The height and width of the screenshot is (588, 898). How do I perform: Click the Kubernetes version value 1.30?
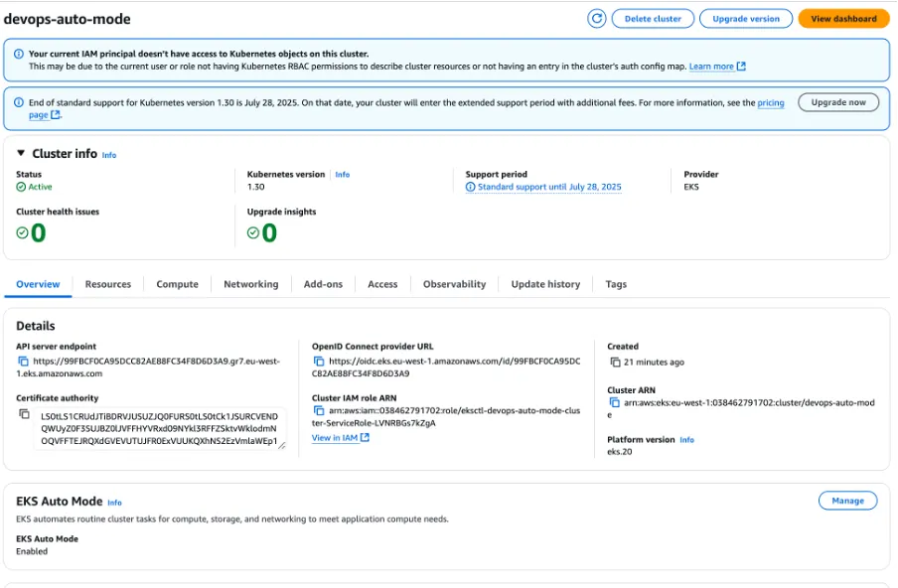coord(256,187)
